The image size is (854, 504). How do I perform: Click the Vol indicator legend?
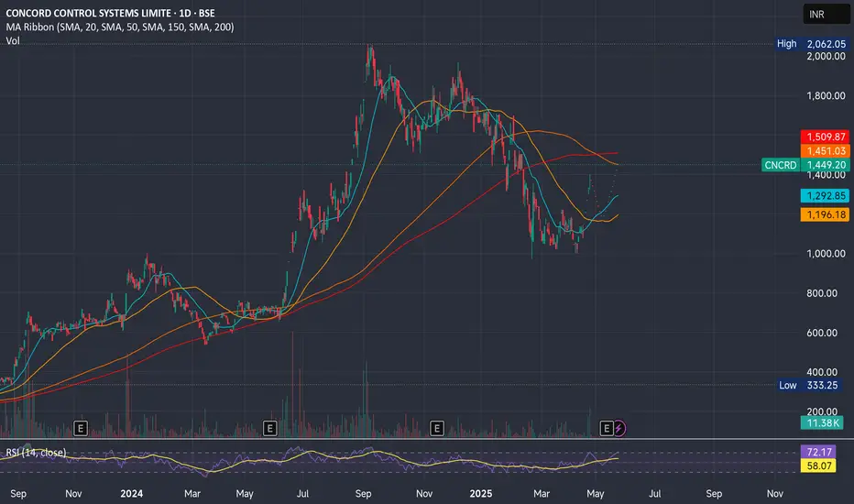pyautogui.click(x=13, y=41)
